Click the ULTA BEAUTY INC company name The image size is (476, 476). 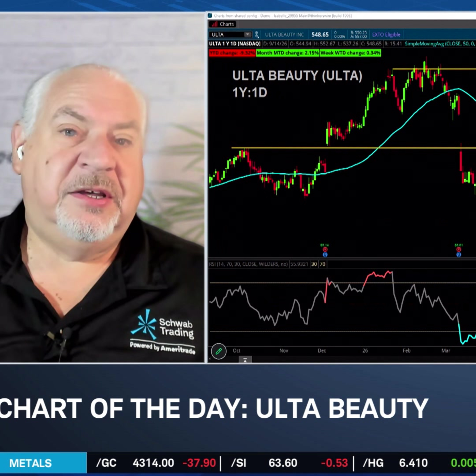(284, 35)
